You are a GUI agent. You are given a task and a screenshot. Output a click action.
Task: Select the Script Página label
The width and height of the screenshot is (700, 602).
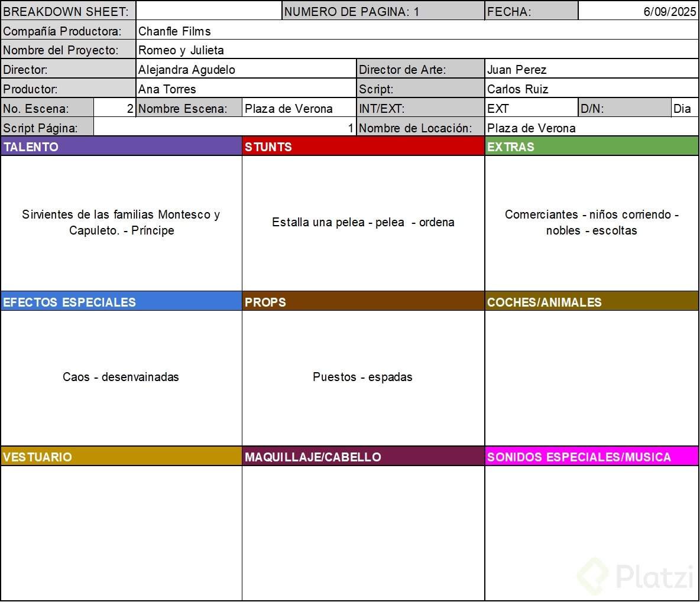[47, 128]
